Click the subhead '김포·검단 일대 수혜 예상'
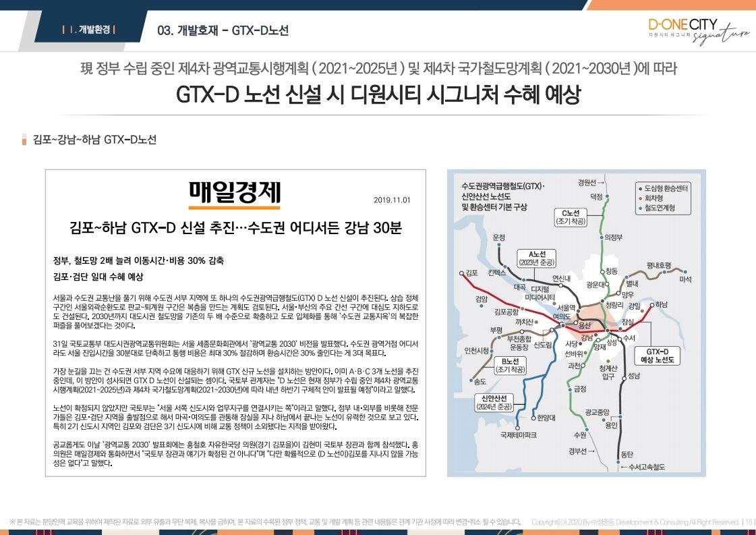The width and height of the screenshot is (756, 535). [98, 277]
